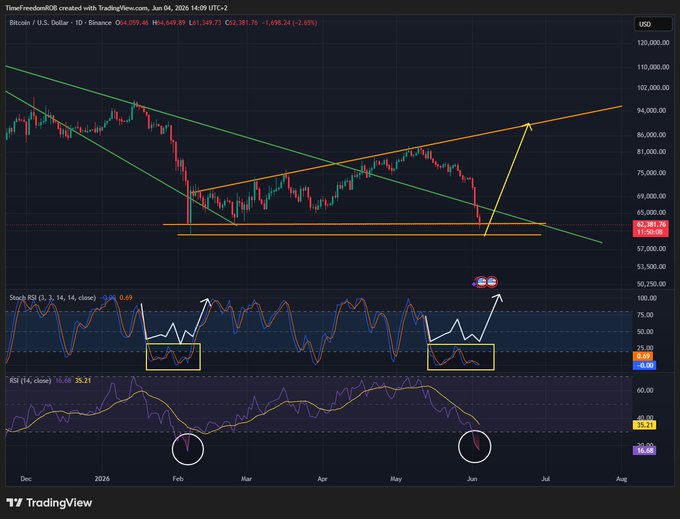Click the low value L61,349.73
The image size is (680, 519).
(x=205, y=23)
